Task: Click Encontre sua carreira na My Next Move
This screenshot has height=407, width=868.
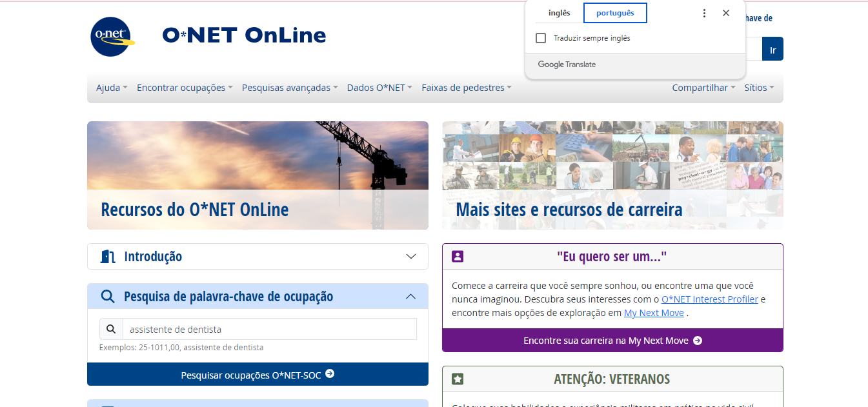Action: [x=612, y=340]
